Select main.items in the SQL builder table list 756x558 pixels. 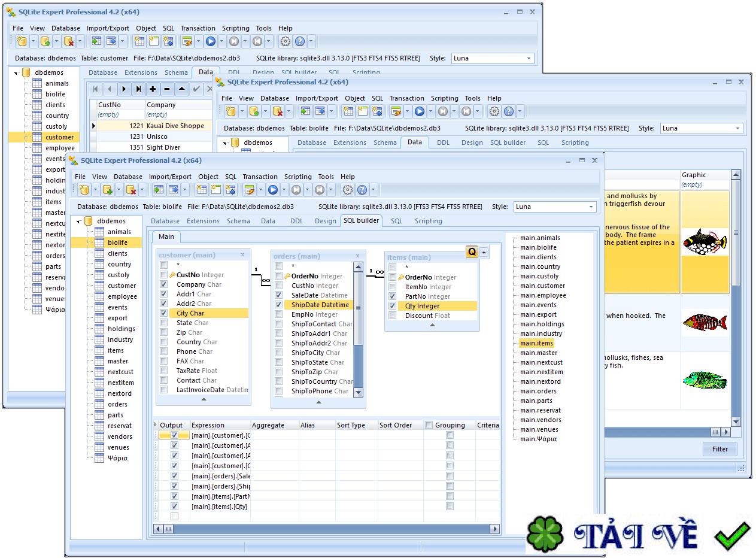tap(536, 343)
